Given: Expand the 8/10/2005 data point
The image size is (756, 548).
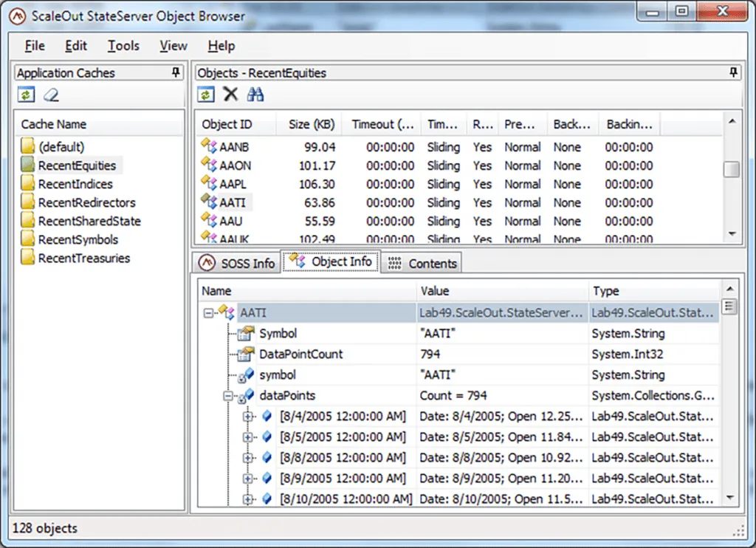Looking at the screenshot, I should click(x=248, y=499).
